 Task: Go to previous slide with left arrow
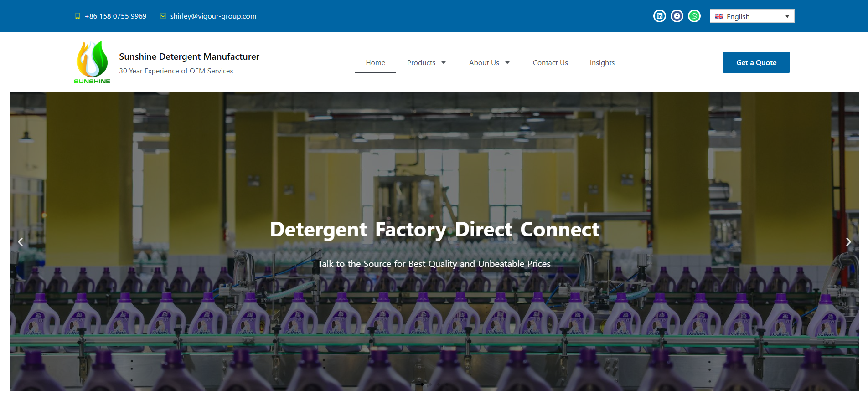pyautogui.click(x=21, y=242)
